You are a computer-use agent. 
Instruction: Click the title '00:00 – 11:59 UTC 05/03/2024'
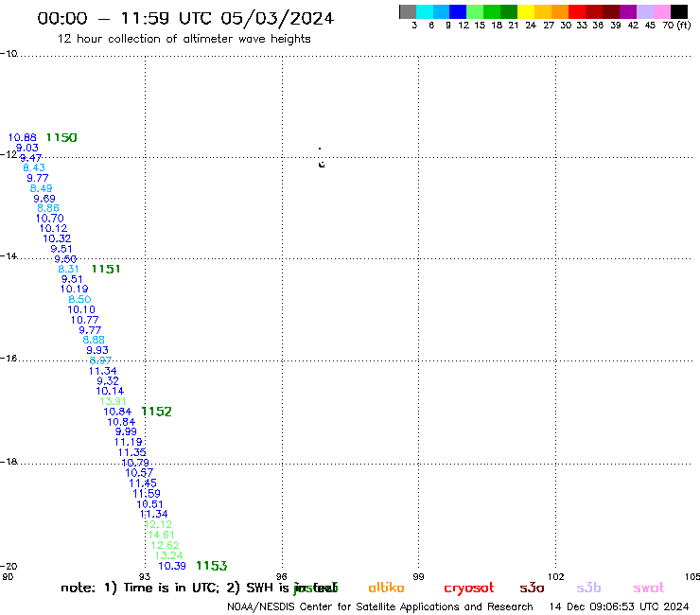coord(185,18)
